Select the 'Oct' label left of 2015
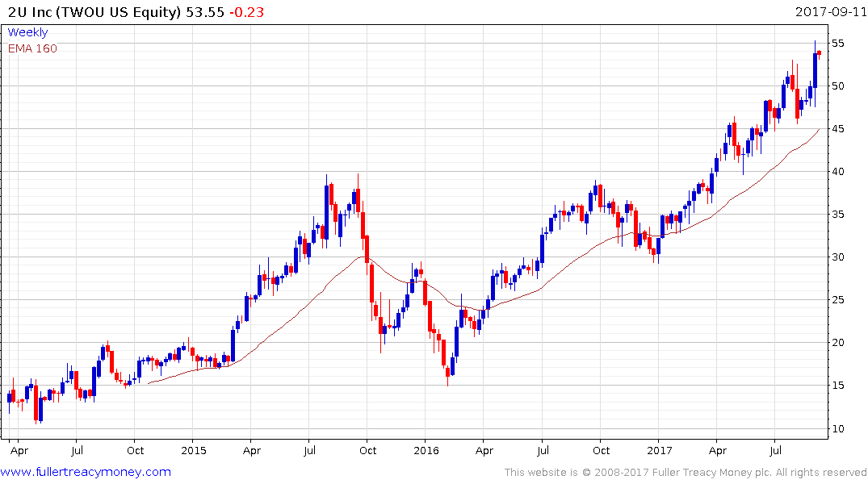 pyautogui.click(x=135, y=450)
